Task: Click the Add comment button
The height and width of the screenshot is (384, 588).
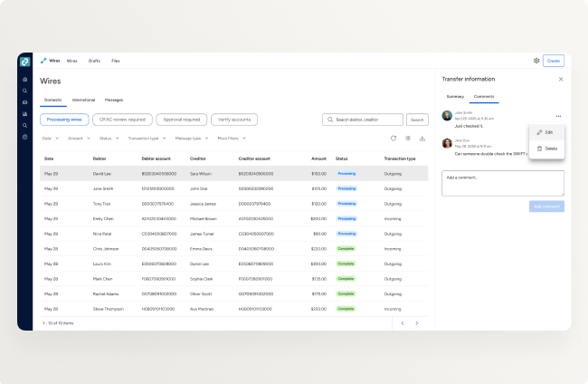Action: pos(546,206)
